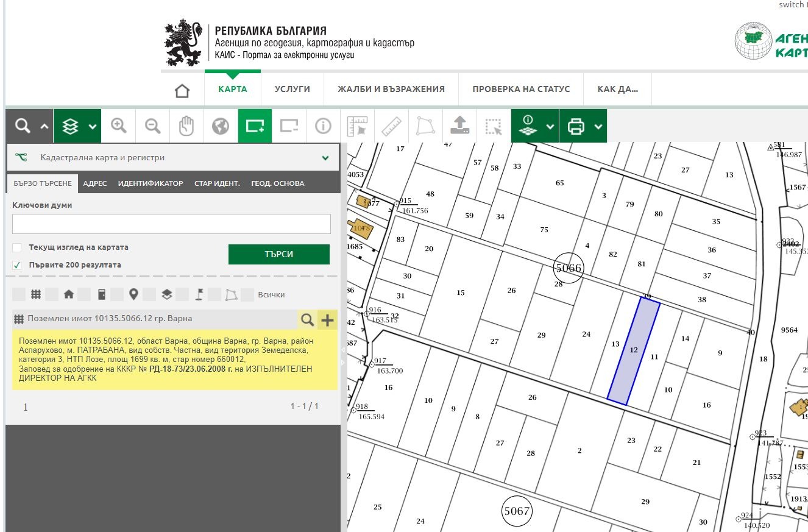Select the ruler distance measure tool
808x532 pixels.
pos(391,126)
